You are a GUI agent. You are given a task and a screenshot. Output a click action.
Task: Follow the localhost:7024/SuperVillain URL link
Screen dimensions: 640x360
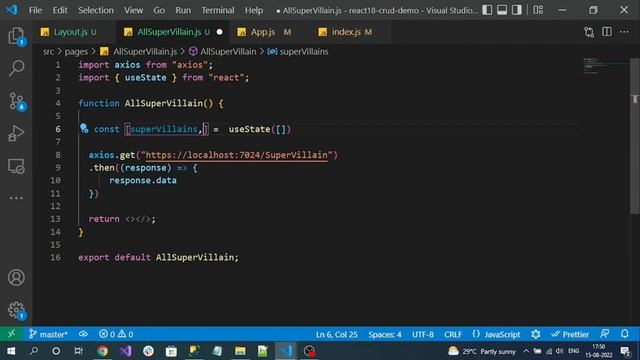(236, 155)
